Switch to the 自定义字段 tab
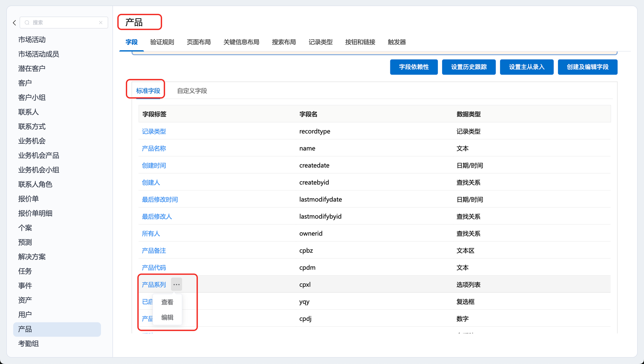 [192, 91]
